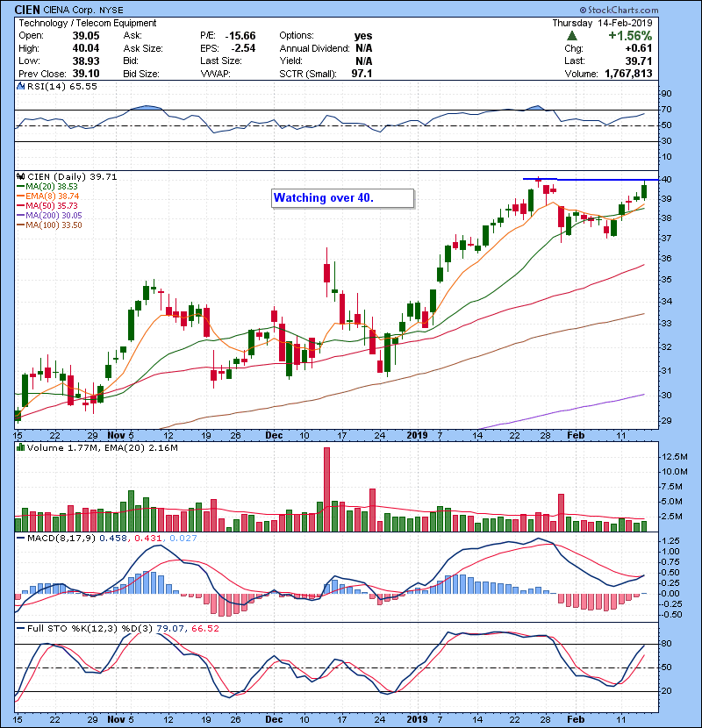Click the Yield N/A value
Image resolution: width=702 pixels, height=728 pixels.
pyautogui.click(x=364, y=61)
